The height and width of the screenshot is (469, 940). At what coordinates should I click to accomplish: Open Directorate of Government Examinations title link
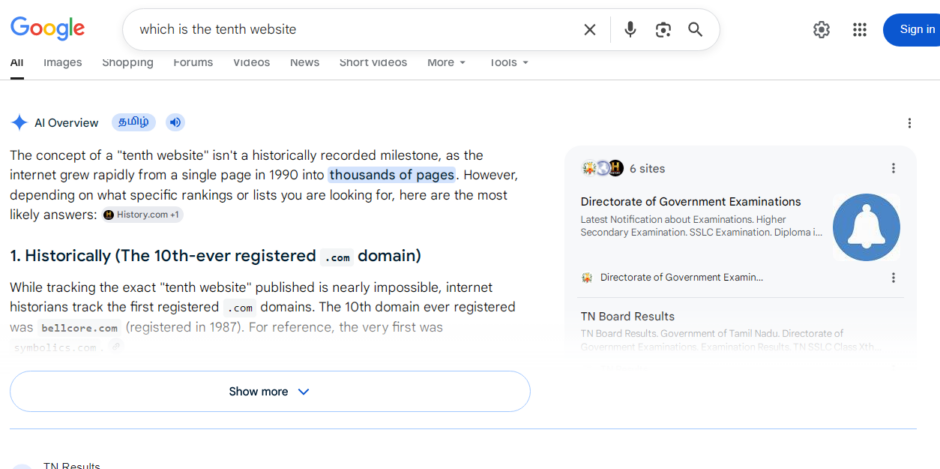(691, 202)
